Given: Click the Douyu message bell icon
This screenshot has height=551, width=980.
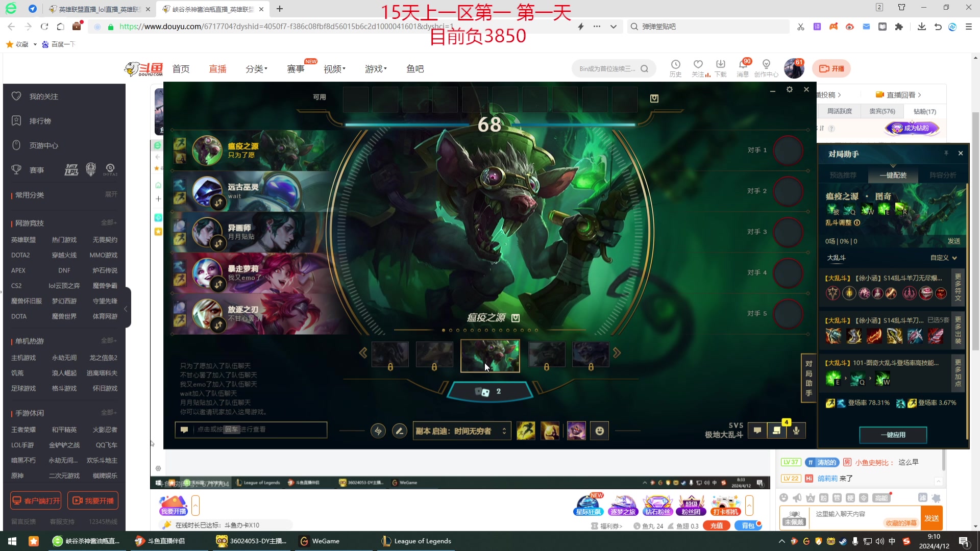Looking at the screenshot, I should (743, 65).
